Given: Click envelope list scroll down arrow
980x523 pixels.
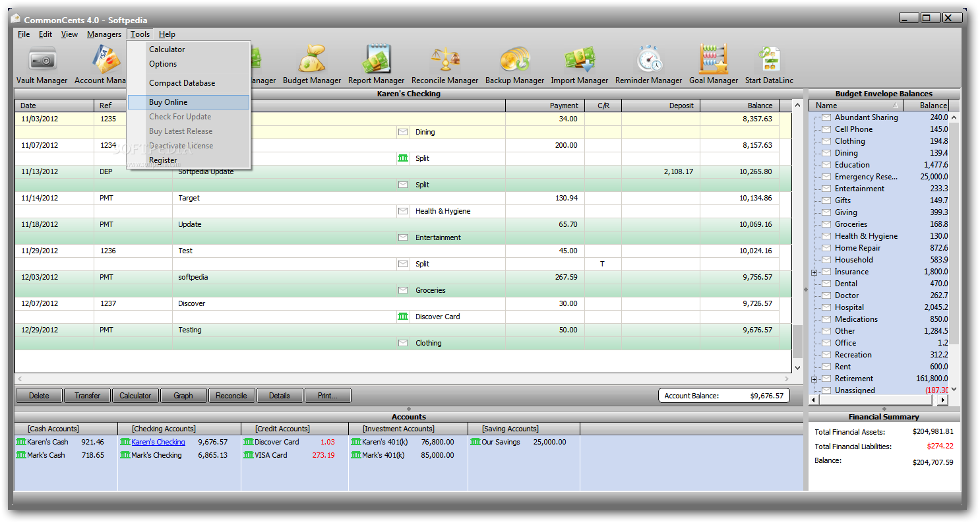Looking at the screenshot, I should (x=954, y=389).
